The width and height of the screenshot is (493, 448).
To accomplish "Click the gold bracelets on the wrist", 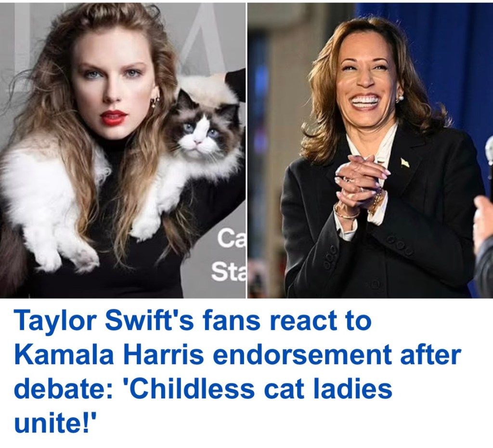I will pyautogui.click(x=346, y=213).
